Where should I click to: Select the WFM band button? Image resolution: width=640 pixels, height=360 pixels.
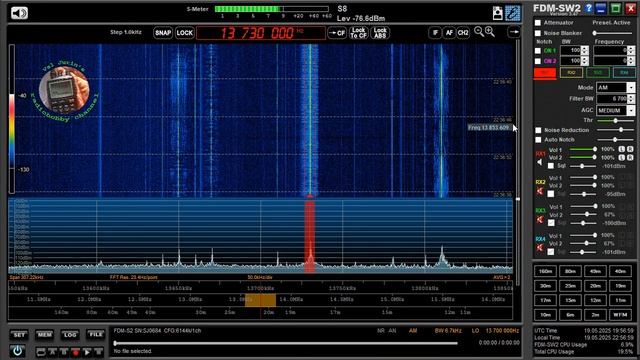(x=620, y=315)
